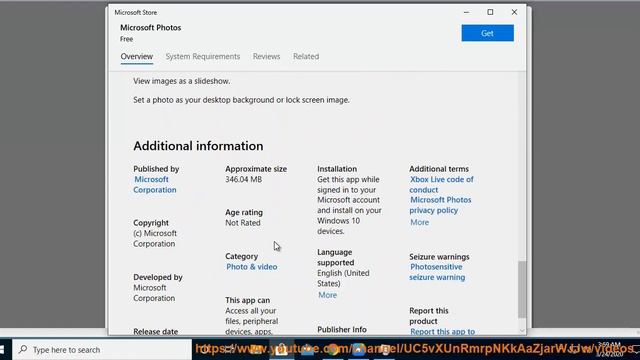Minimize the Microsoft Store window
The height and width of the screenshot is (360, 640).
click(466, 12)
